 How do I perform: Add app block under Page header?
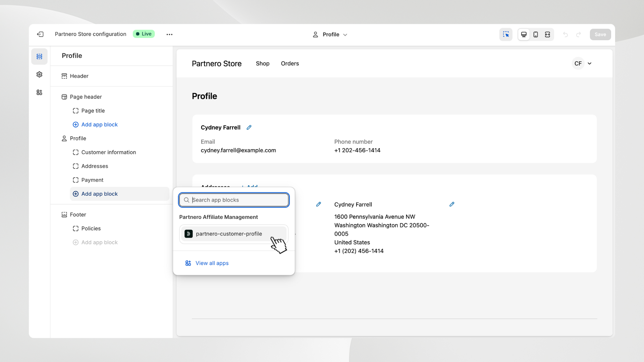99,124
